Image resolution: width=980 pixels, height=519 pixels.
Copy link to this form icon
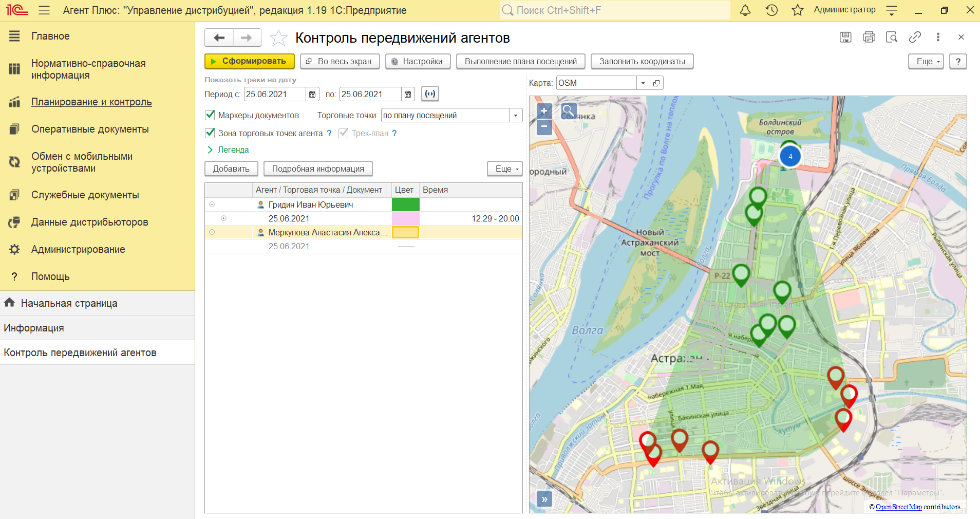[x=915, y=37]
